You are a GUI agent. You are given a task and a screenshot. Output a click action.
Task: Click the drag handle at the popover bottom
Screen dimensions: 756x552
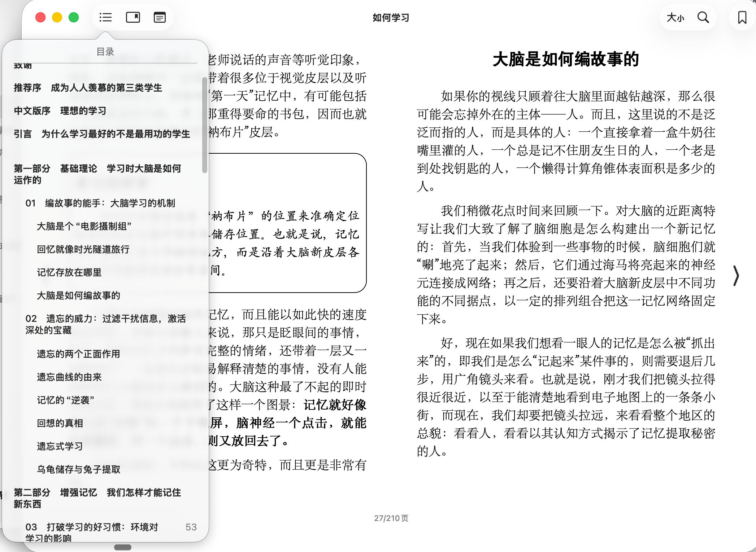123,547
